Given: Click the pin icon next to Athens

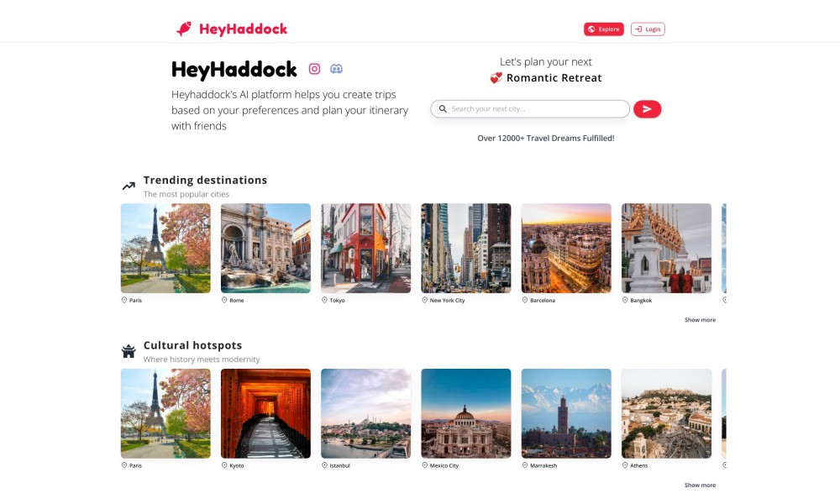Looking at the screenshot, I should (625, 465).
